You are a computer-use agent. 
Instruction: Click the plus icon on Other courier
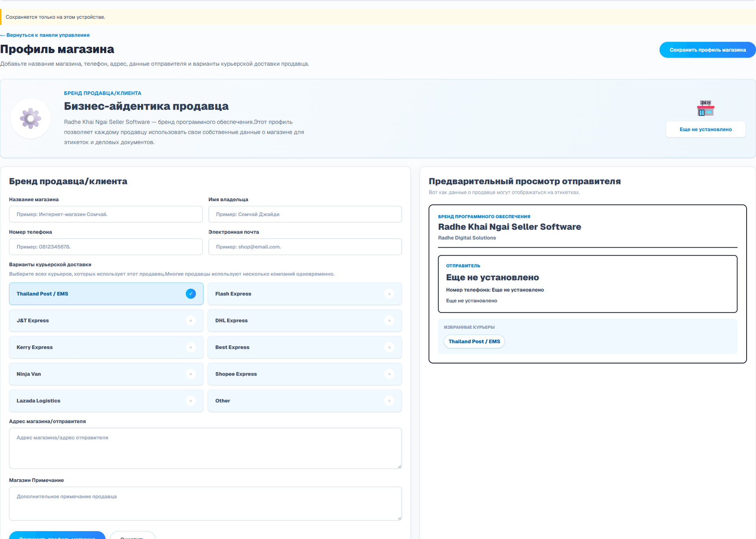pos(389,401)
